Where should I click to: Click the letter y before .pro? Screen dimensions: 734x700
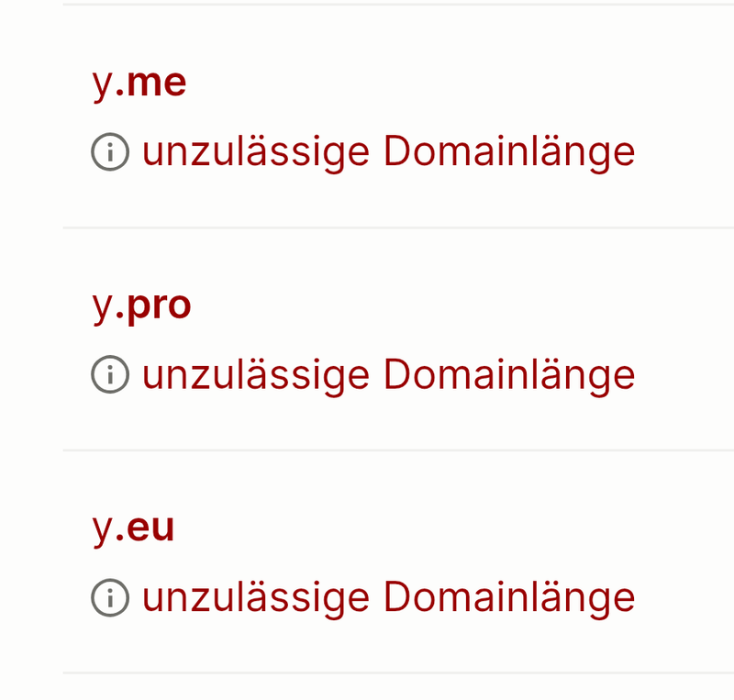102,307
